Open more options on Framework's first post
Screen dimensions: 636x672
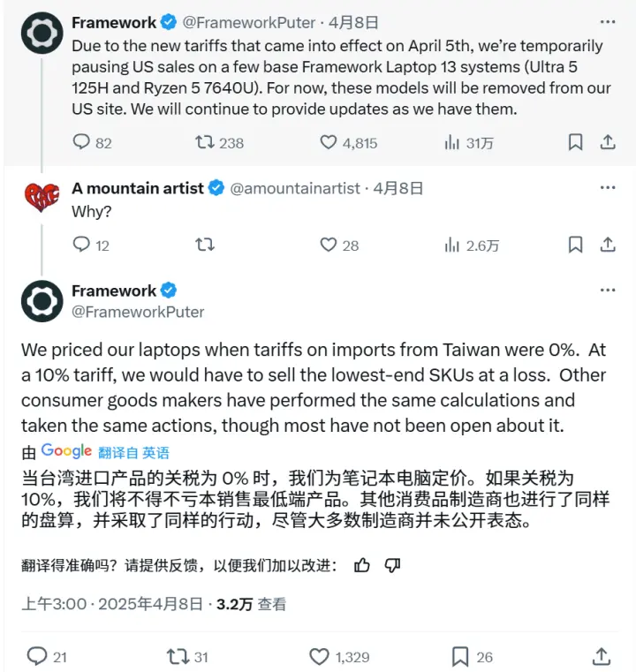pos(607,22)
